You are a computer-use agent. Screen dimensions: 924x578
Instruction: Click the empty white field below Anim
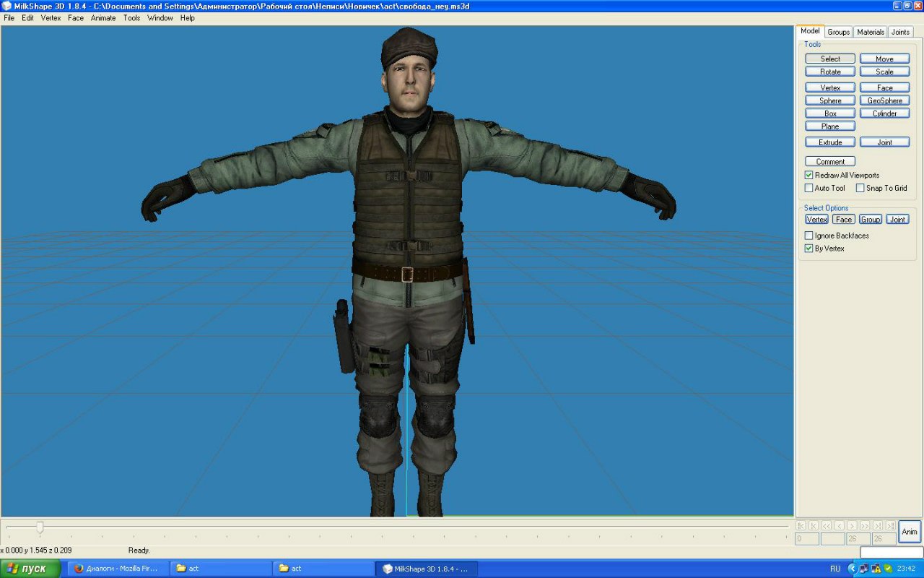pos(892,553)
